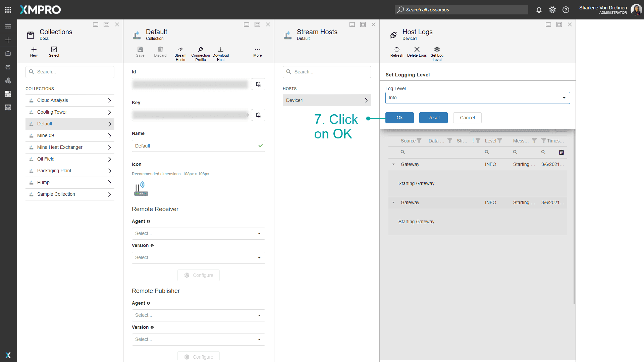Click Set Log Level gear icon
Image resolution: width=644 pixels, height=362 pixels.
point(437,50)
